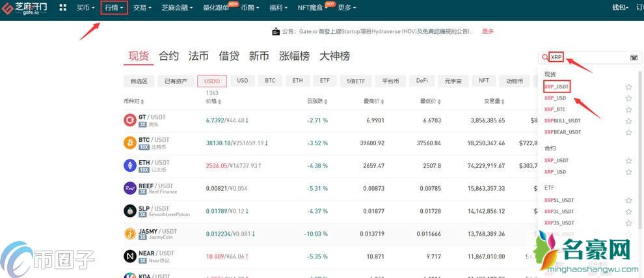644x278 pixels.
Task: Sort by 最高价 column header
Action: [373, 101]
